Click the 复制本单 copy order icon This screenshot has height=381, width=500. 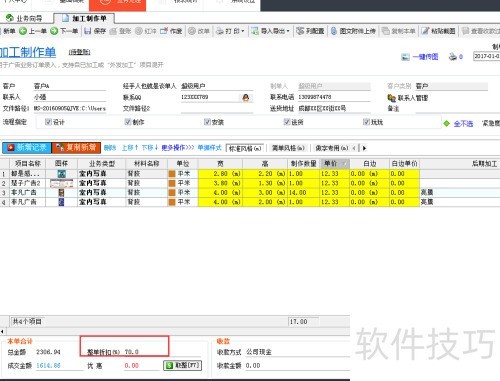pos(386,31)
